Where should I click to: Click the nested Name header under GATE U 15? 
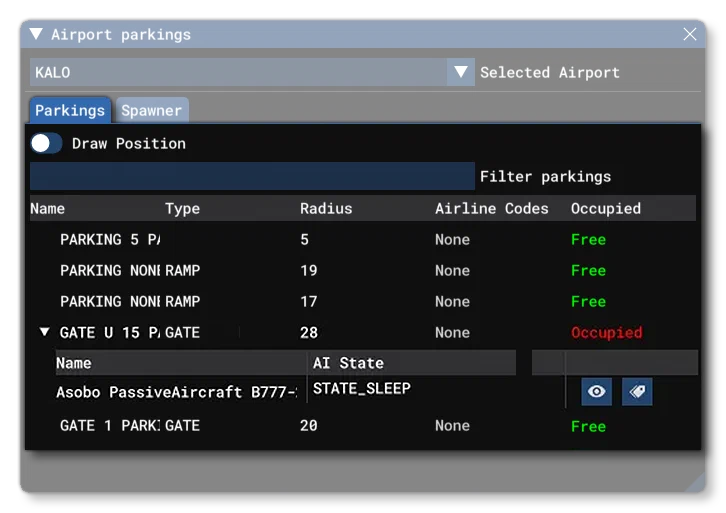point(74,363)
